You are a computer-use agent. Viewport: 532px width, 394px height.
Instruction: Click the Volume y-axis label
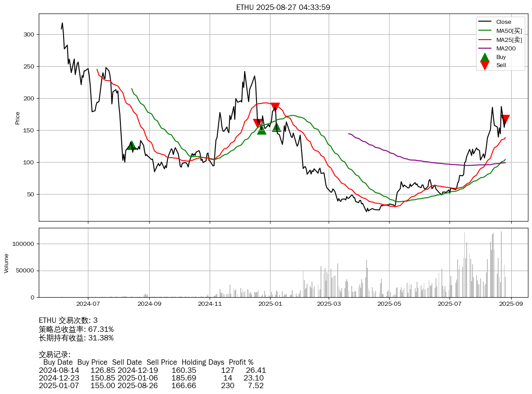(x=6, y=263)
